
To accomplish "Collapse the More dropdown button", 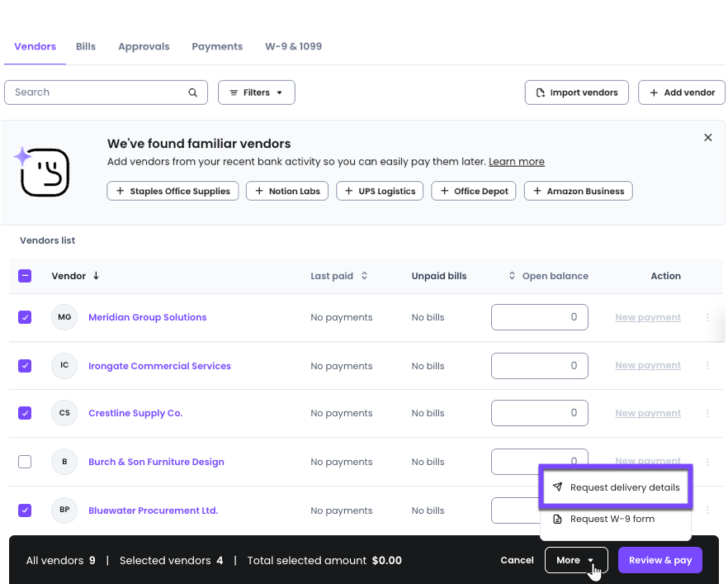I will (x=576, y=560).
